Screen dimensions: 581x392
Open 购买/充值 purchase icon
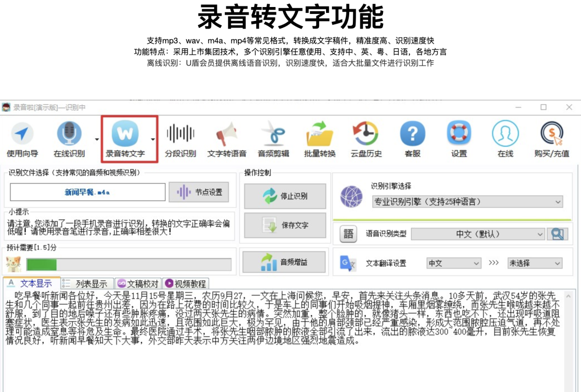tap(552, 140)
